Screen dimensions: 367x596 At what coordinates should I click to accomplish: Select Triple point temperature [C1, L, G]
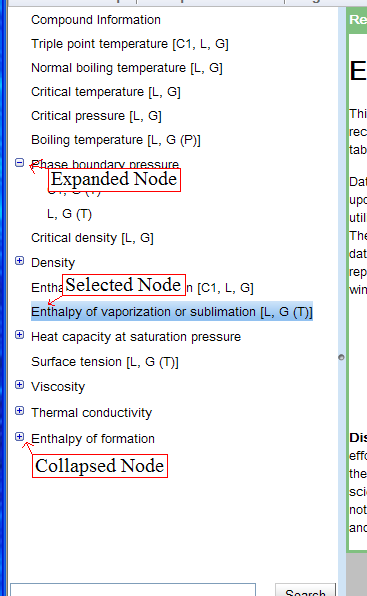130,44
